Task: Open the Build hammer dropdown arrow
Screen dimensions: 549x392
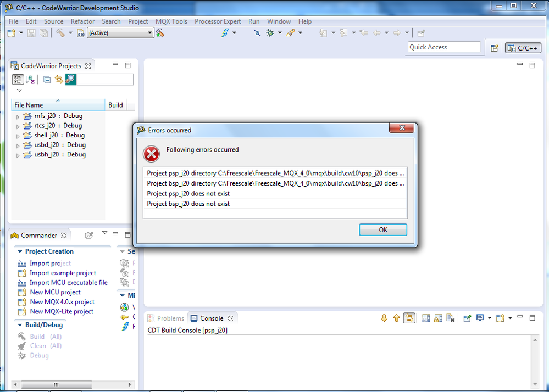Action: (x=70, y=33)
